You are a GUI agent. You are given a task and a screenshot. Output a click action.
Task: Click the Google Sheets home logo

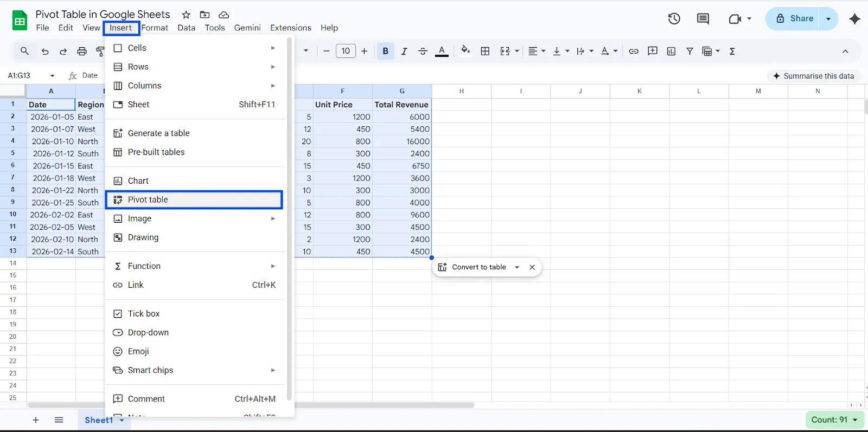point(20,21)
